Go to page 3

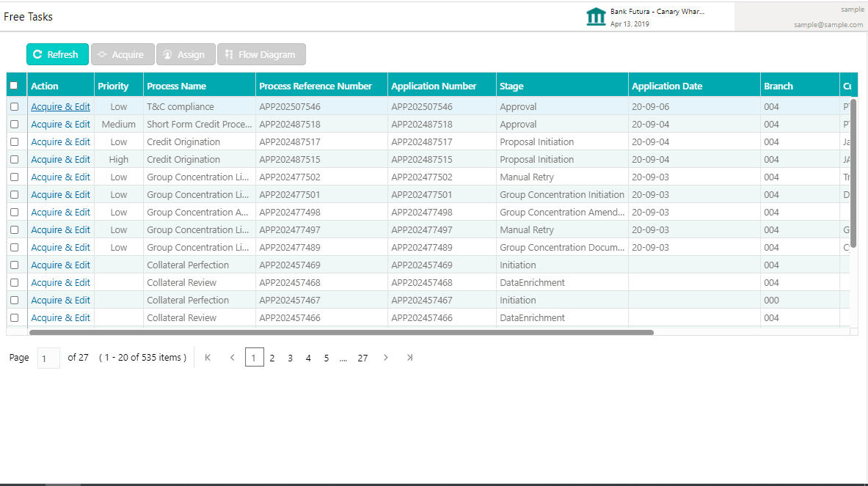click(290, 358)
